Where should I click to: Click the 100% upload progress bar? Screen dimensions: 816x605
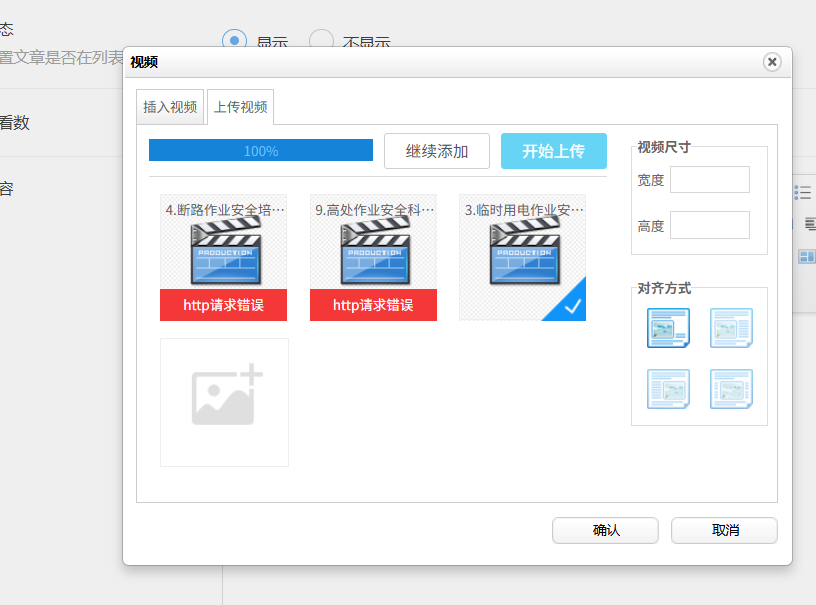coord(261,150)
